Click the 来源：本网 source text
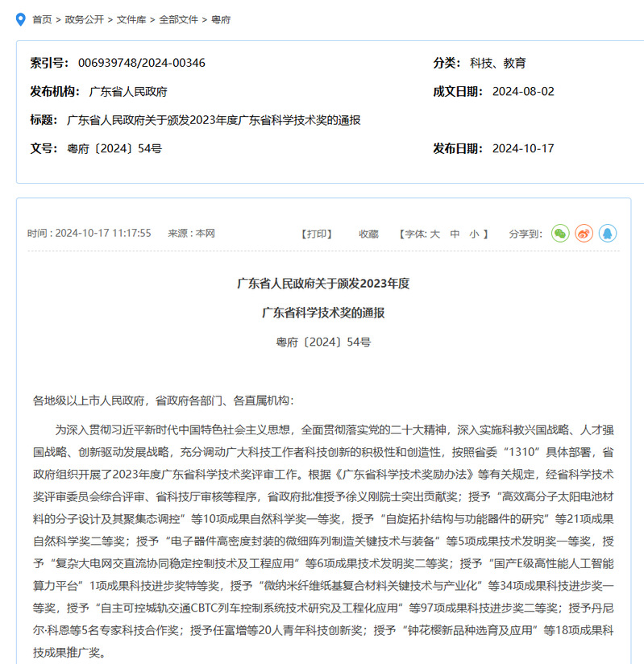The width and height of the screenshot is (644, 664). (191, 234)
